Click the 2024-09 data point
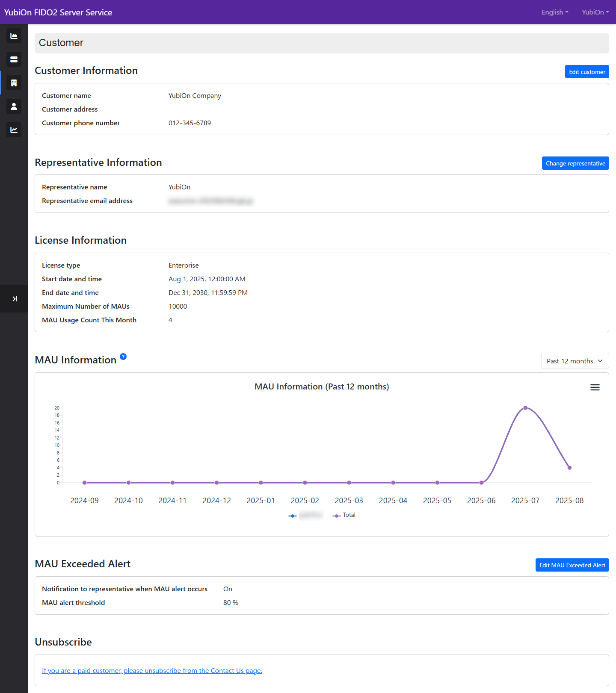 click(x=85, y=483)
